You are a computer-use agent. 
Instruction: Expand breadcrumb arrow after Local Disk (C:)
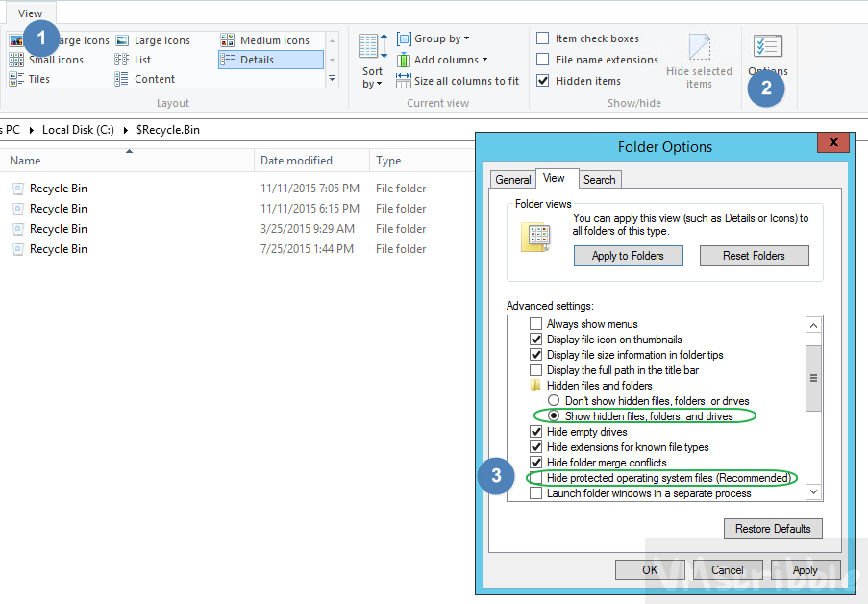[126, 130]
